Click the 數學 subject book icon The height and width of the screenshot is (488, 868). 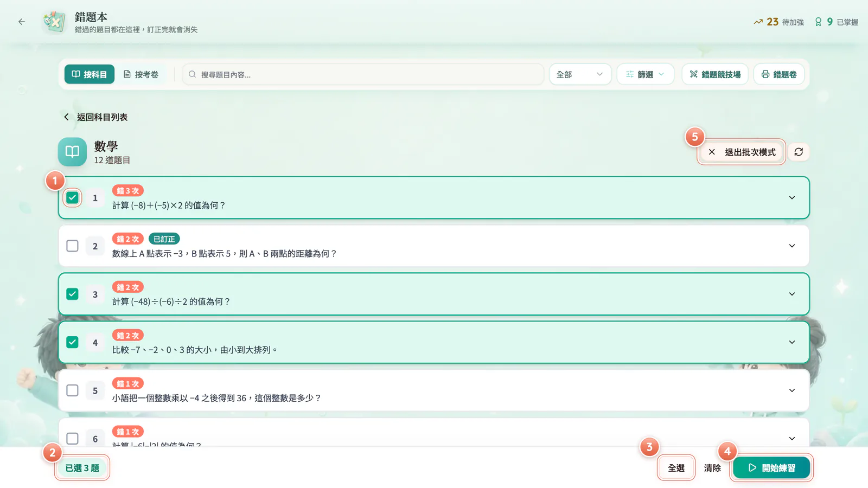click(x=72, y=152)
